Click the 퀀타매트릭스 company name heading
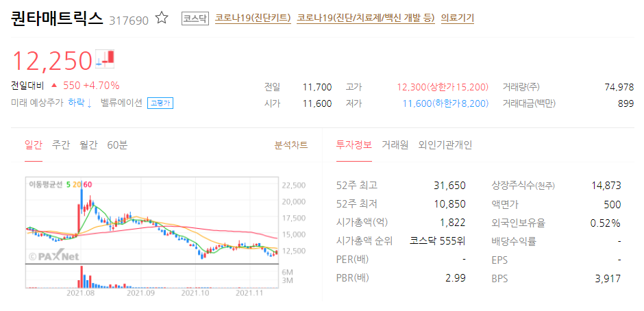The image size is (644, 311). (58, 18)
